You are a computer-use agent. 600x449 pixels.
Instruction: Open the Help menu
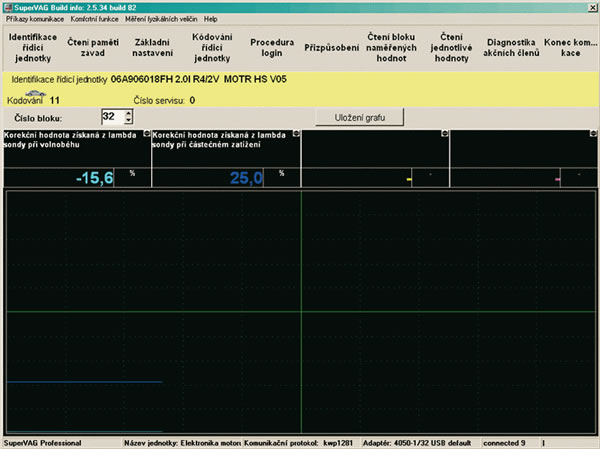210,19
